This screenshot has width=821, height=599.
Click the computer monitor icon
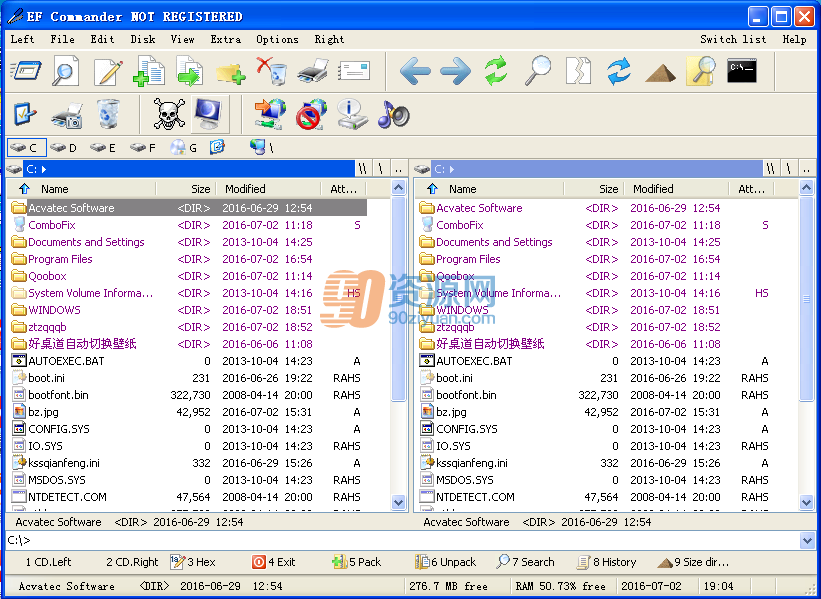click(210, 114)
